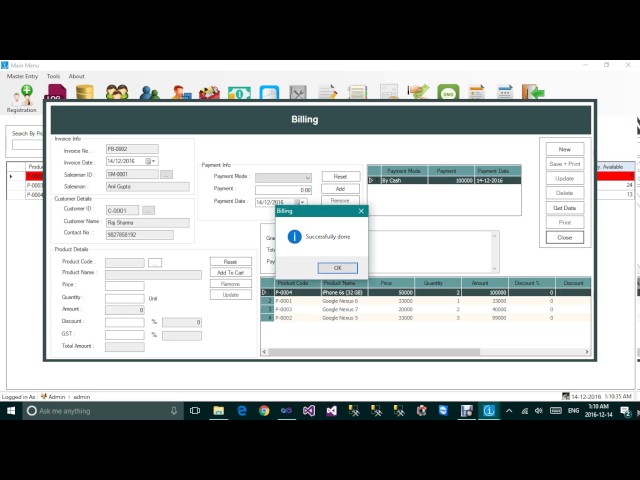Screen dimensions: 640x480
Task: Click the New button in Billing
Action: point(565,149)
